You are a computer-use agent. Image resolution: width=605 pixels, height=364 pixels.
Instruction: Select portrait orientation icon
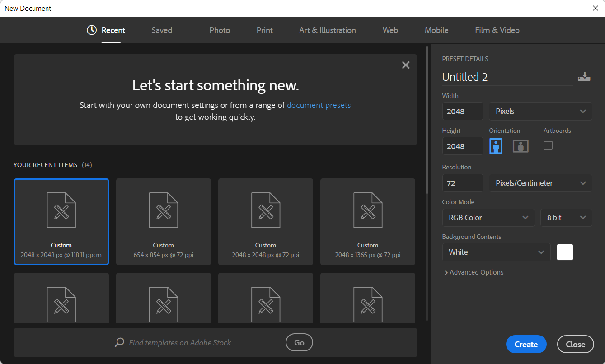click(496, 146)
